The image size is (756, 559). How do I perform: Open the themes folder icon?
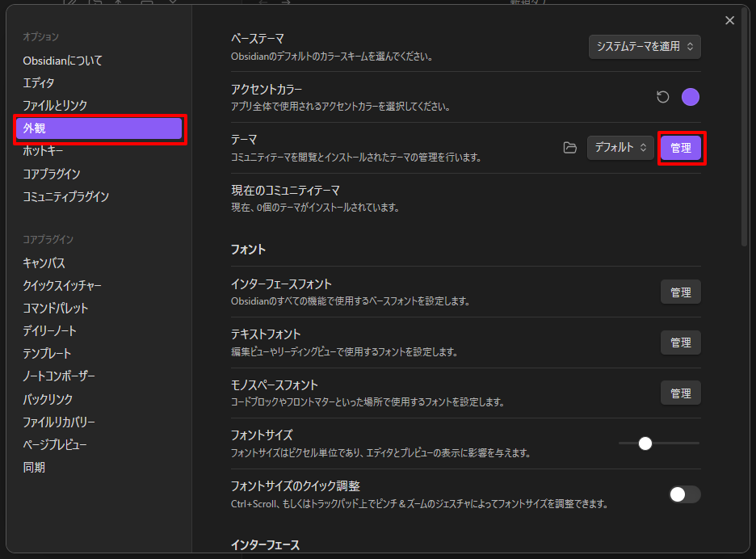pyautogui.click(x=570, y=148)
